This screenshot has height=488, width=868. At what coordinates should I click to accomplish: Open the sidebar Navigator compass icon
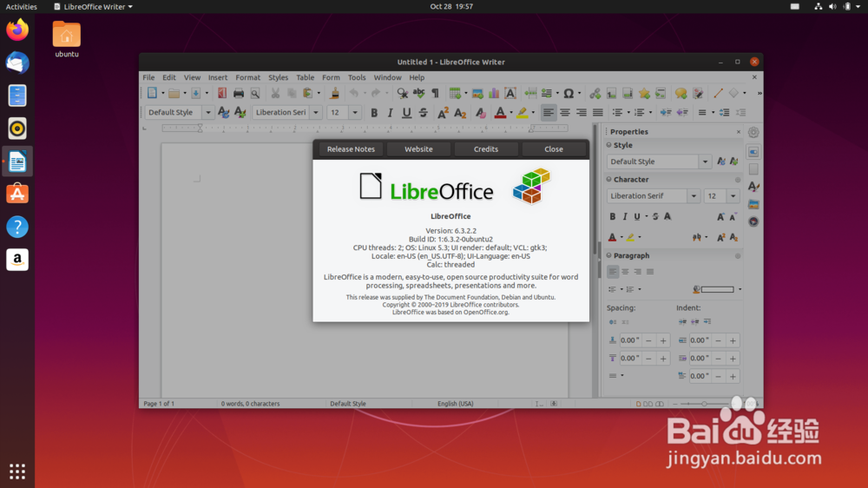coord(753,221)
